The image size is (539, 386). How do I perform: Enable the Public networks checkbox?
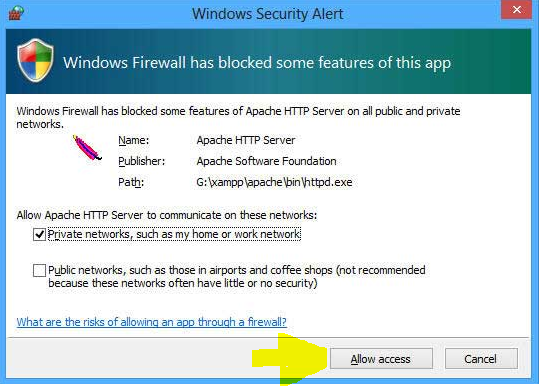pyautogui.click(x=39, y=270)
